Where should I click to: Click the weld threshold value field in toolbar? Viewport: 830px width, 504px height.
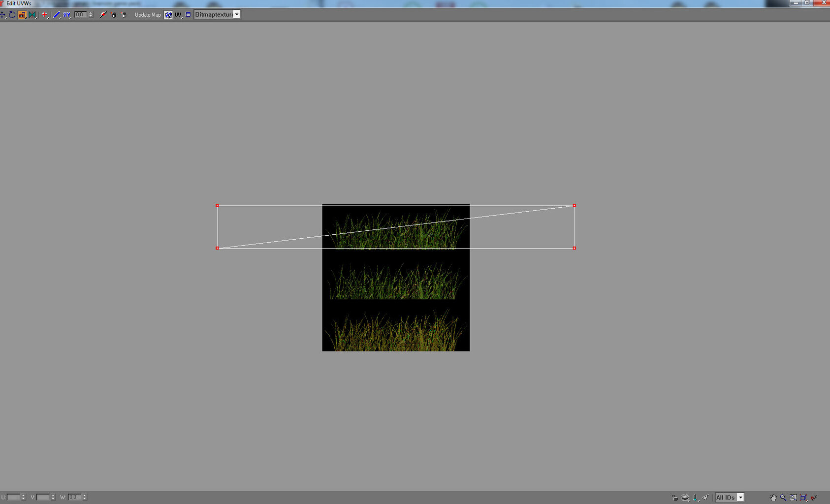(80, 15)
